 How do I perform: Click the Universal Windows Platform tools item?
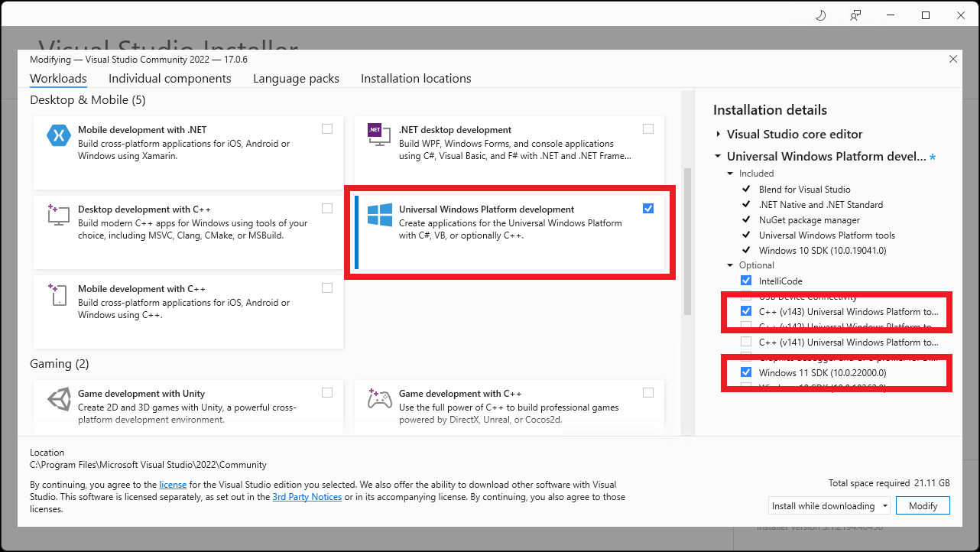[x=827, y=235]
